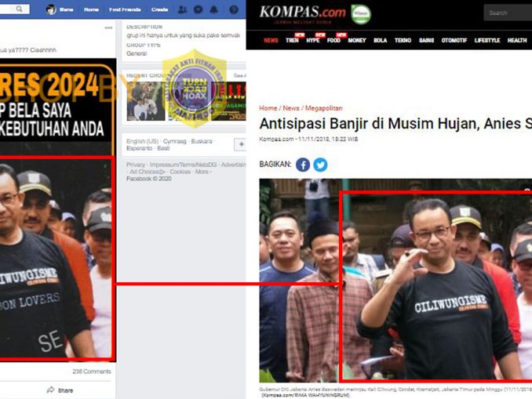Image resolution: width=532 pixels, height=399 pixels.
Task: Open first recent group photo thumbnail
Action: 146,101
